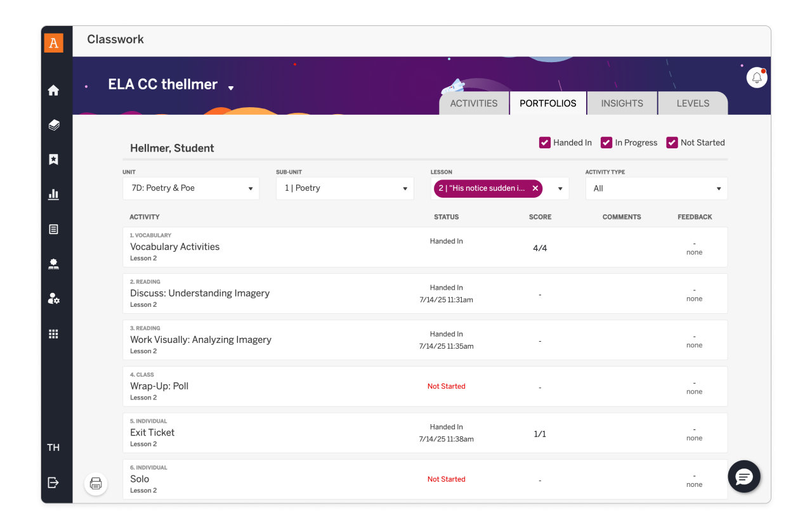This screenshot has width=812, height=530.
Task: Open the stacked books library icon
Action: point(53,125)
